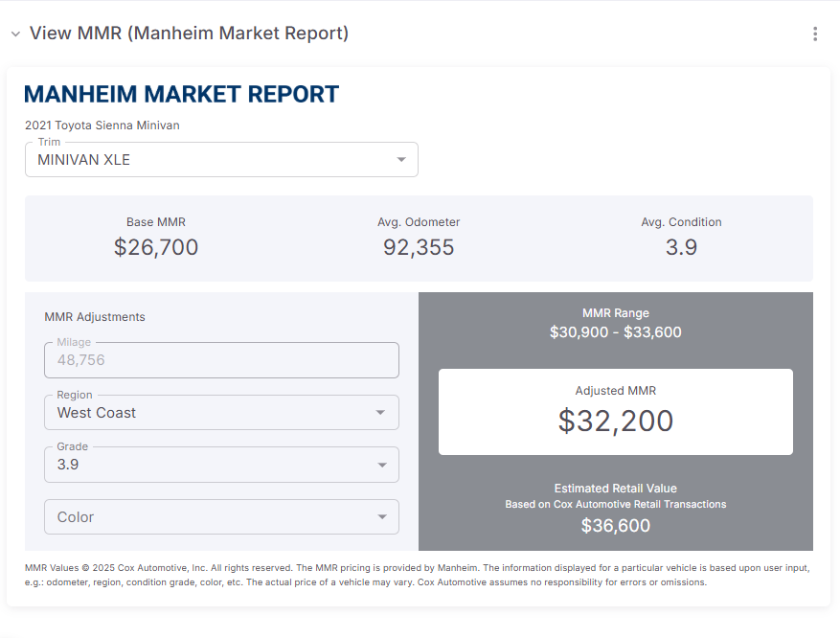Select the Adjusted MMR $32,200 card

615,412
